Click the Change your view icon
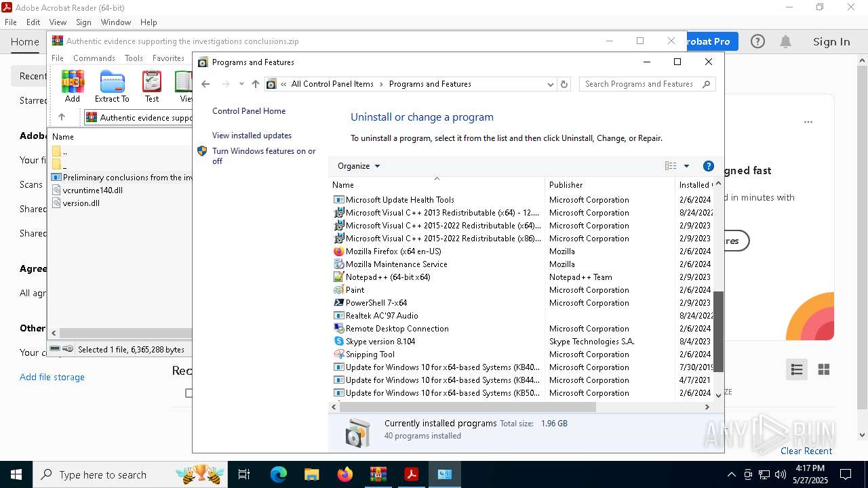Screen dimensions: 868x488 click(x=671, y=166)
